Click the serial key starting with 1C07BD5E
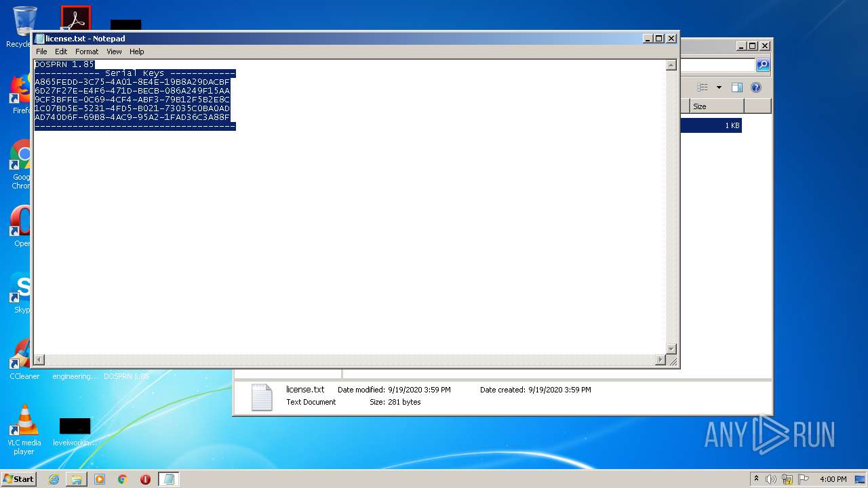 132,108
